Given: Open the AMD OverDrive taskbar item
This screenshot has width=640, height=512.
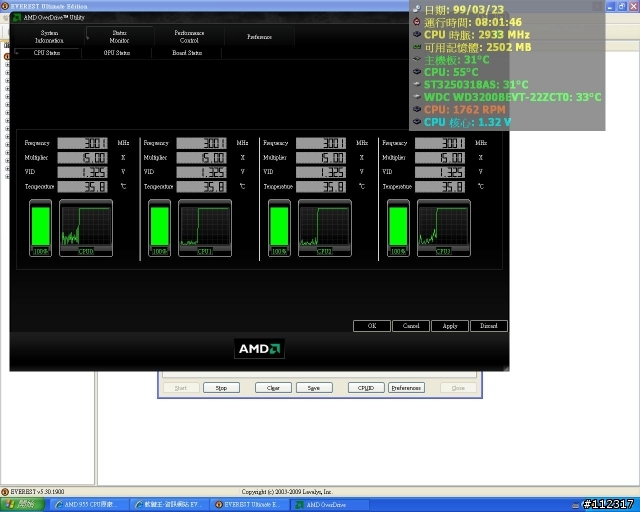Looking at the screenshot, I should tap(329, 505).
